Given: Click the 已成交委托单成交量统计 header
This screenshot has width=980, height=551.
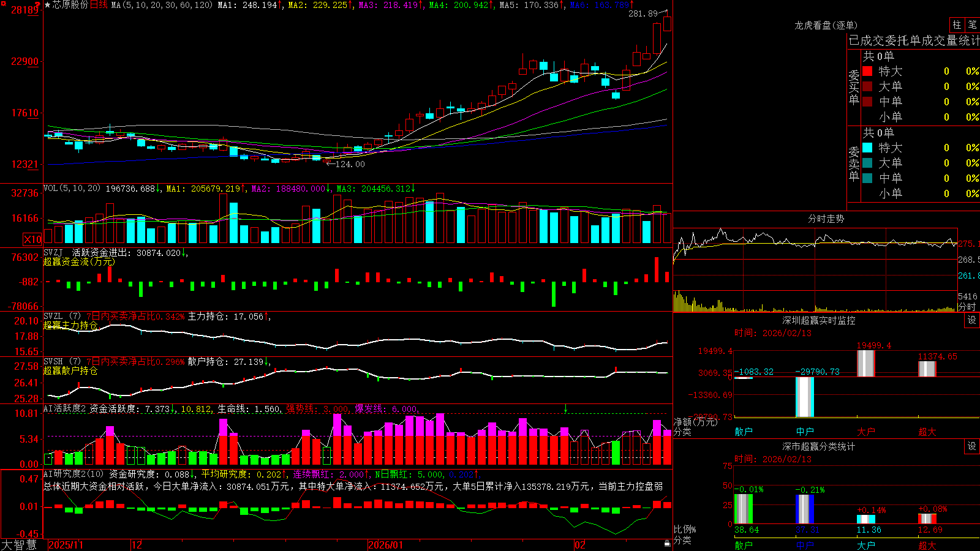Looking at the screenshot, I should 914,40.
